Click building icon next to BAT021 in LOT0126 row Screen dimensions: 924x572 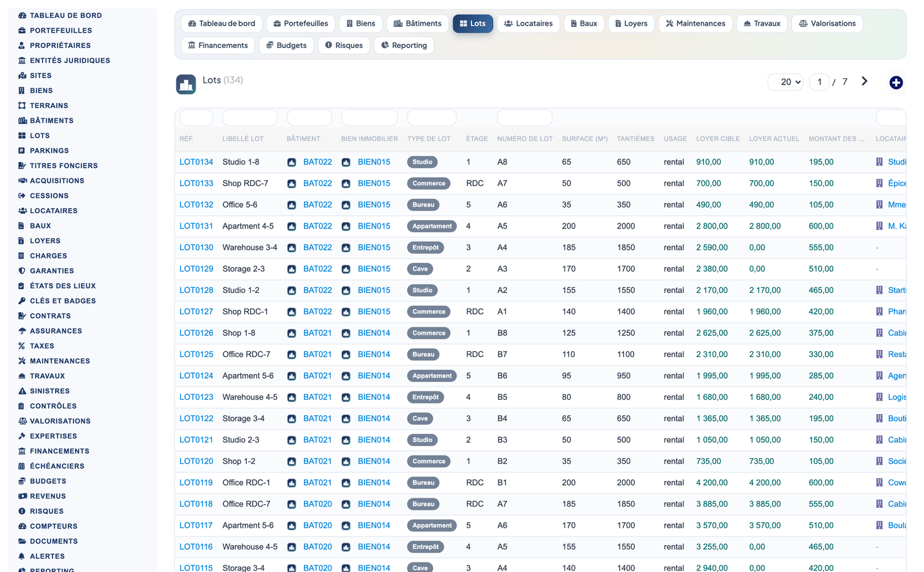point(292,333)
